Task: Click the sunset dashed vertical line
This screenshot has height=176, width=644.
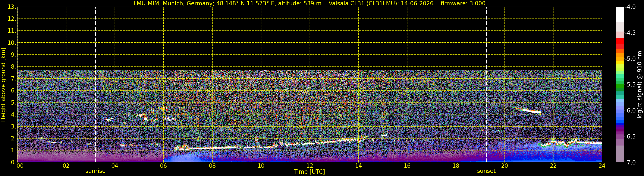Action: point(487,85)
